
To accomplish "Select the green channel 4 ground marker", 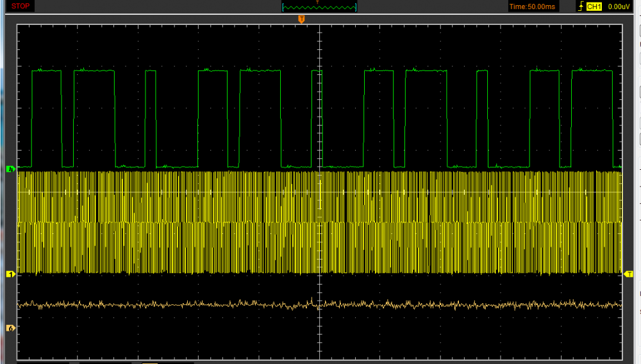I will 10,169.
